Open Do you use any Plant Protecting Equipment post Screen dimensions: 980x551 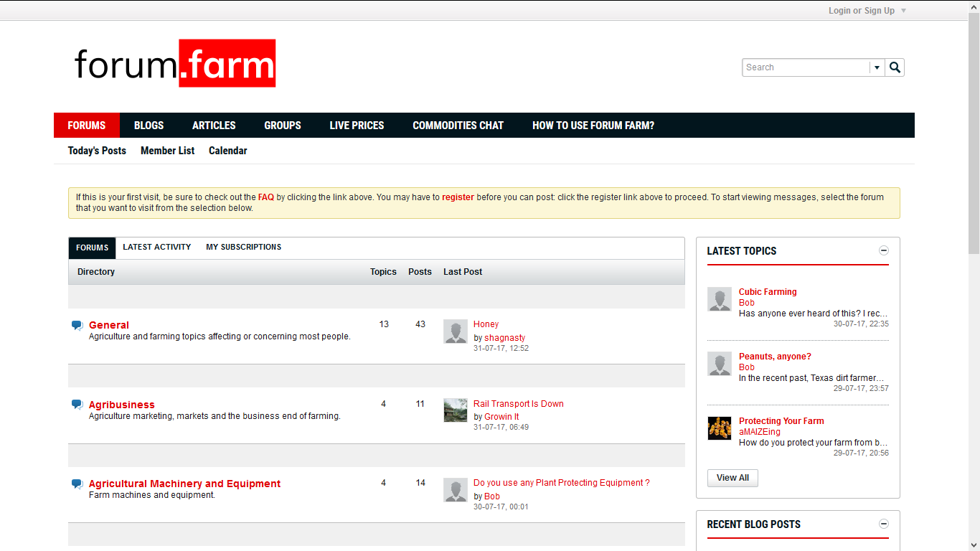pyautogui.click(x=562, y=483)
